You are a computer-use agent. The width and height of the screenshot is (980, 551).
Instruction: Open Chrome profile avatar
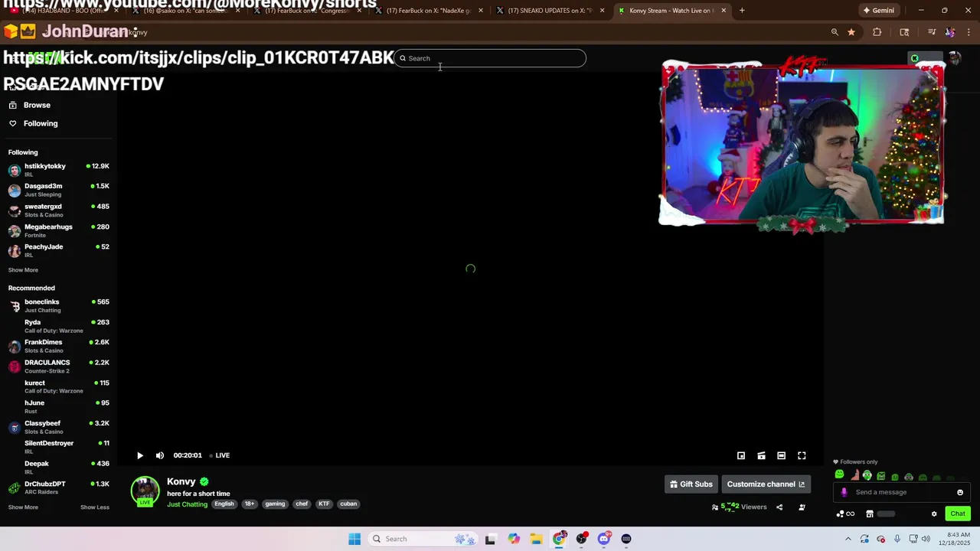950,32
